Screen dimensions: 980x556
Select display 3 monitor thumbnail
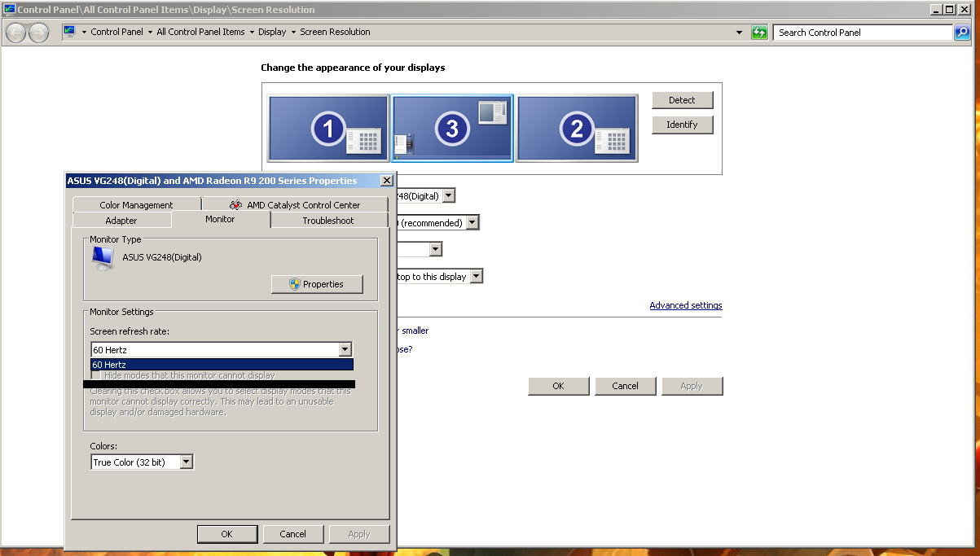pos(452,129)
